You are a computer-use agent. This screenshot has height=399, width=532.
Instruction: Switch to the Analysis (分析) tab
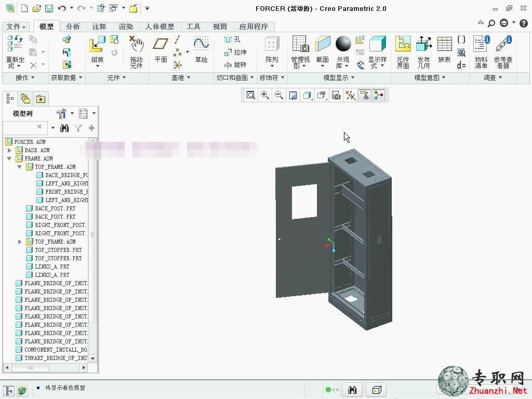coord(73,26)
